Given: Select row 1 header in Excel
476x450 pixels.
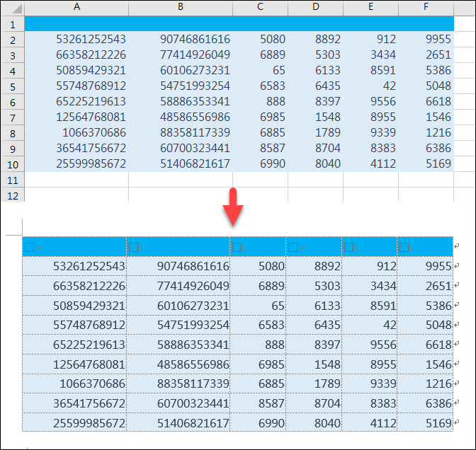Looking at the screenshot, I should click(13, 23).
